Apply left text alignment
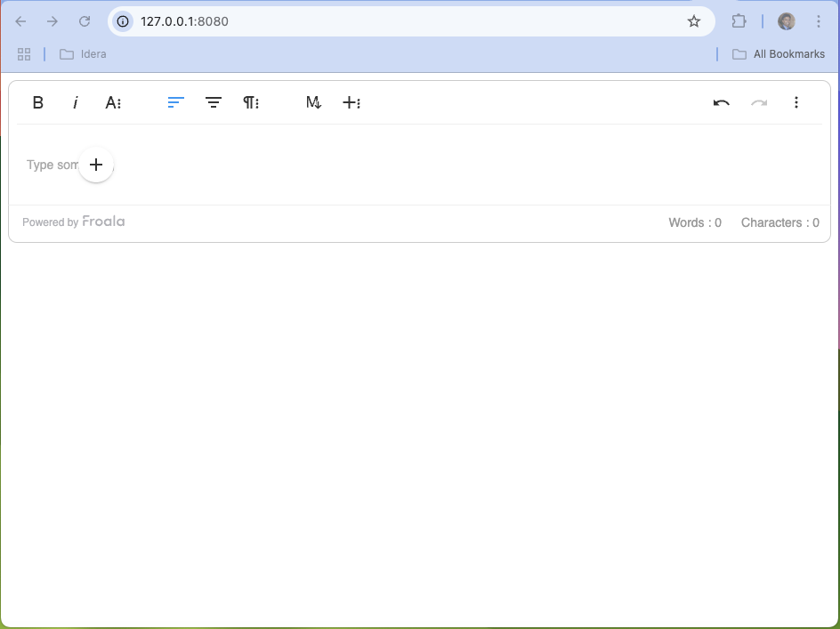 pos(175,102)
